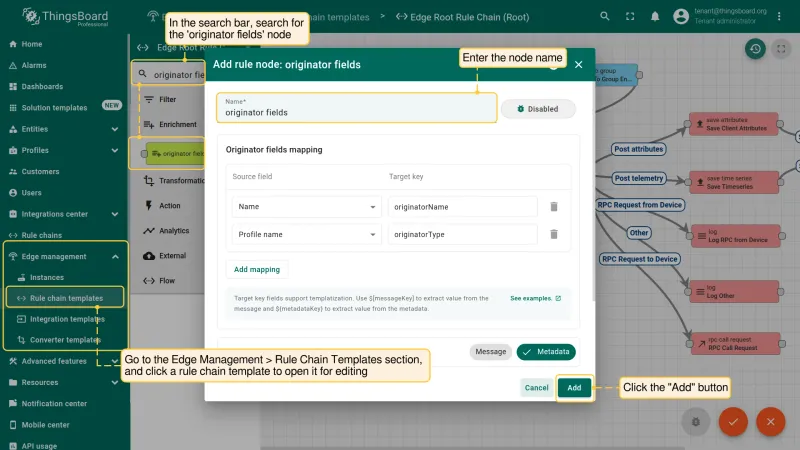This screenshot has width=800, height=450.
Task: Toggle the Disabled debug mode button
Action: pos(538,109)
